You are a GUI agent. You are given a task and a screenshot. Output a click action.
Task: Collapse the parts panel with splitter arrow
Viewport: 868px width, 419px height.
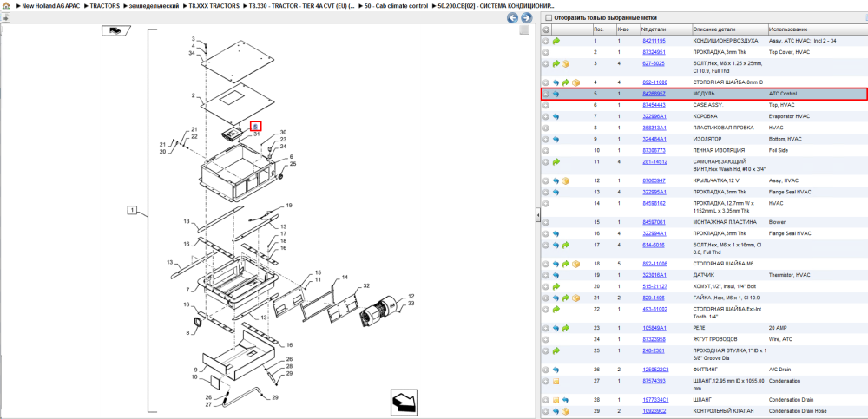click(537, 215)
